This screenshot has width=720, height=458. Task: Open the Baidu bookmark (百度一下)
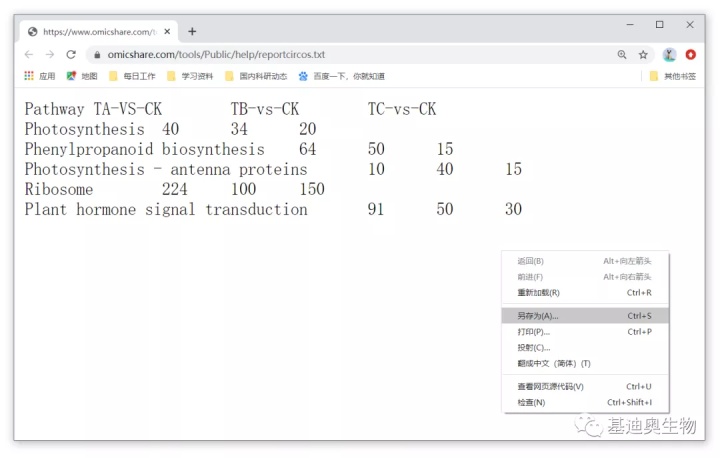tap(341, 76)
